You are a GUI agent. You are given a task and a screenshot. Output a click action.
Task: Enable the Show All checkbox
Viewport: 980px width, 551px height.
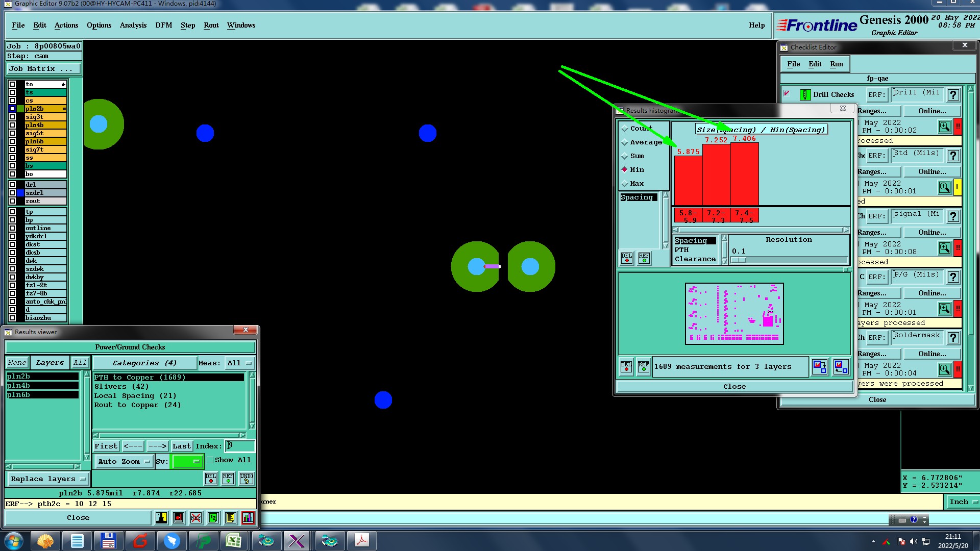click(x=210, y=460)
